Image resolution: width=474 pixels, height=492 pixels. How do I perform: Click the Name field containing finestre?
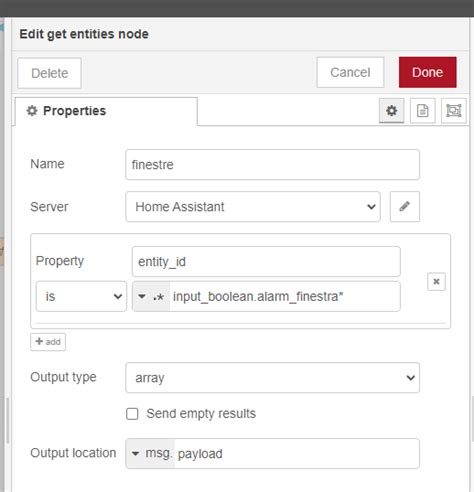pos(272,165)
